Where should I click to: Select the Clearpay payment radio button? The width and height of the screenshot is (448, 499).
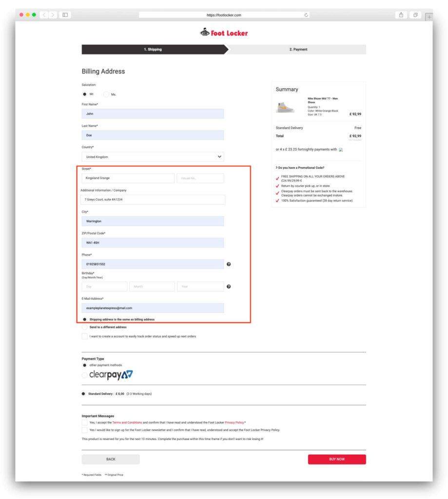(84, 375)
